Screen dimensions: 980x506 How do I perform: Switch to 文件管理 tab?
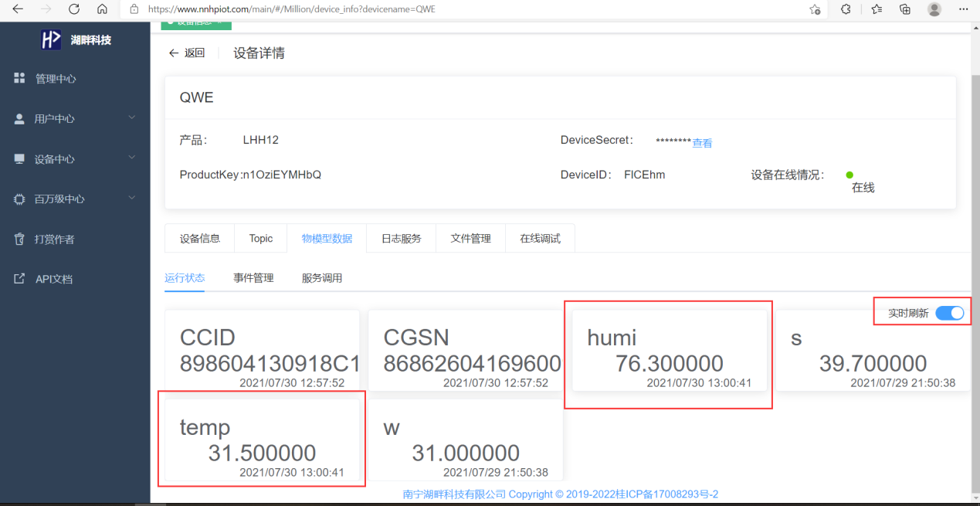(x=471, y=239)
